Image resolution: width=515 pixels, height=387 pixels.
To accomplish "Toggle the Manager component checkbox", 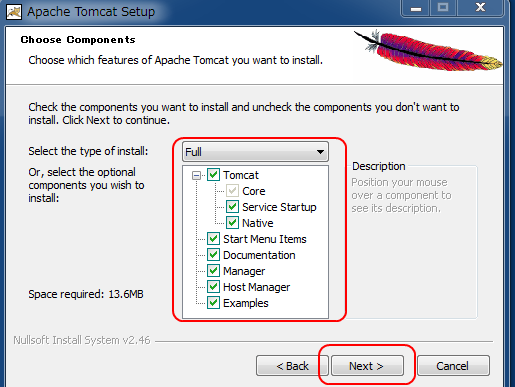I will (x=213, y=271).
